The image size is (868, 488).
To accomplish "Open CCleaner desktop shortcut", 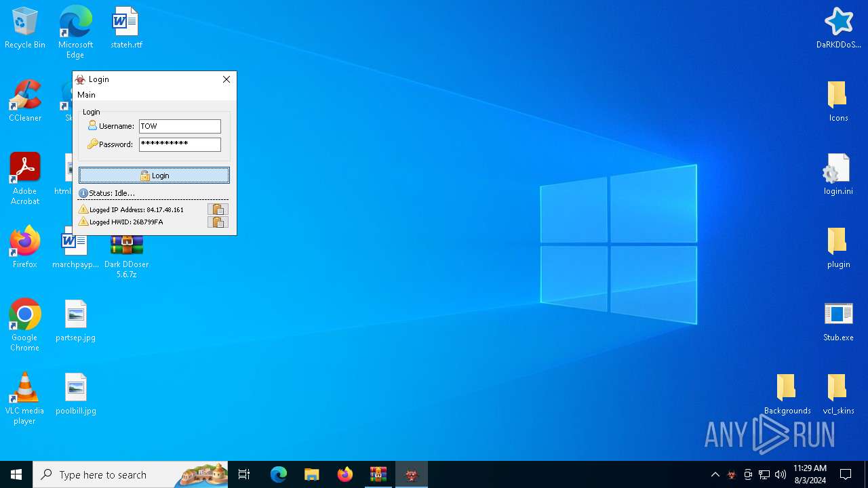I will (x=25, y=100).
